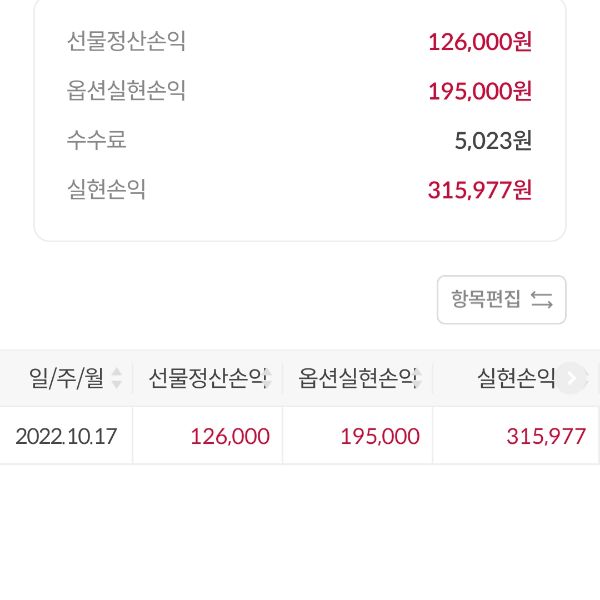
Task: Click the 5,023원 fee amount
Action: 493,140
